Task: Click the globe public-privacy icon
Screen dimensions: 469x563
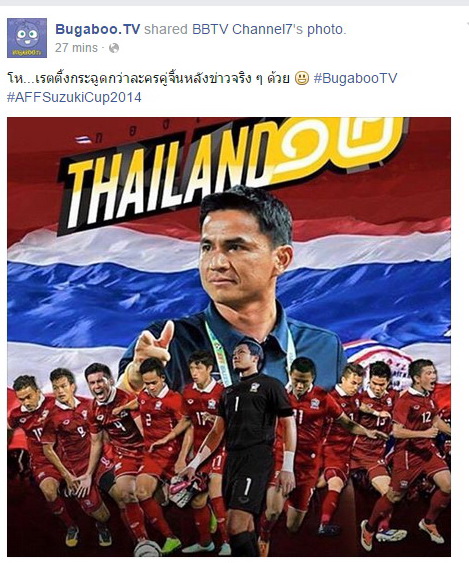Action: pos(114,48)
